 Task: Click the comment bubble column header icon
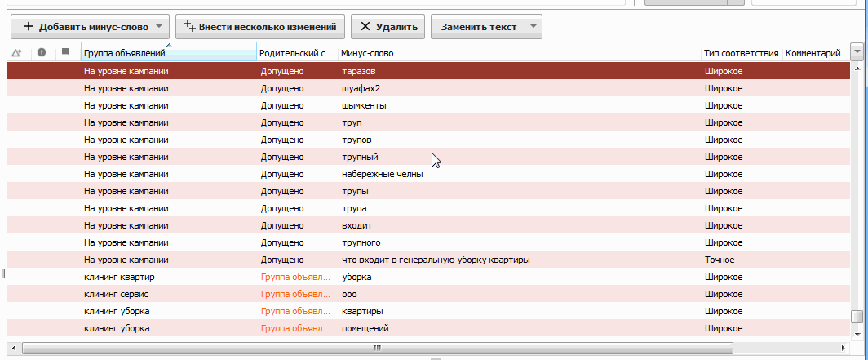coord(66,53)
